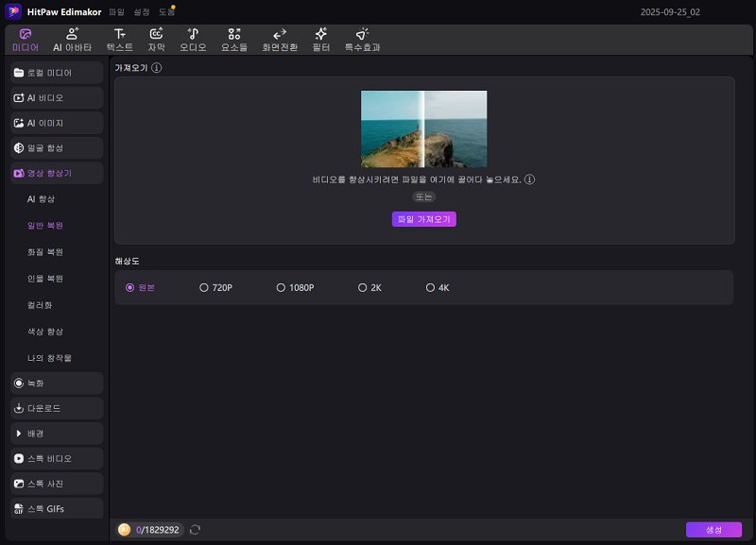This screenshot has width=756, height=545.
Task: Open the 자막 subtitles icon
Action: pos(156,34)
